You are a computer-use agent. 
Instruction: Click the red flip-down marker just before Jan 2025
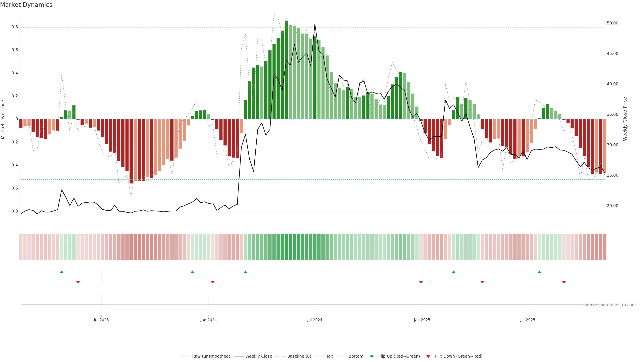pos(421,282)
